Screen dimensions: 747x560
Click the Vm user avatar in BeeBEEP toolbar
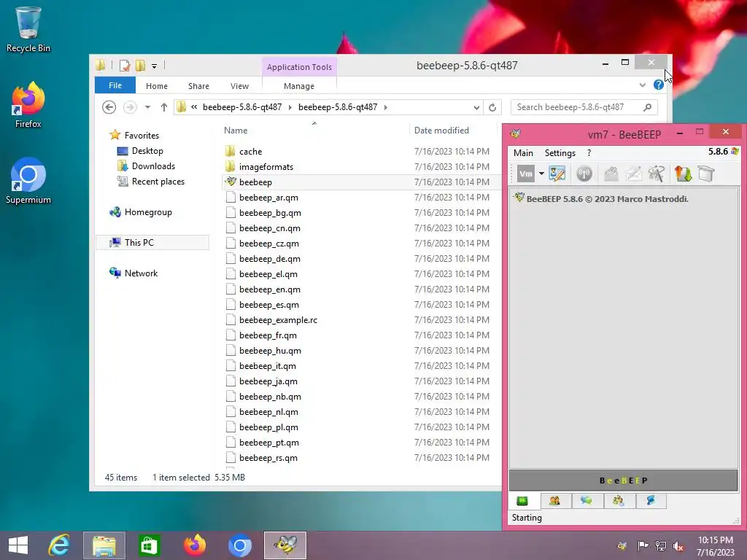[525, 174]
